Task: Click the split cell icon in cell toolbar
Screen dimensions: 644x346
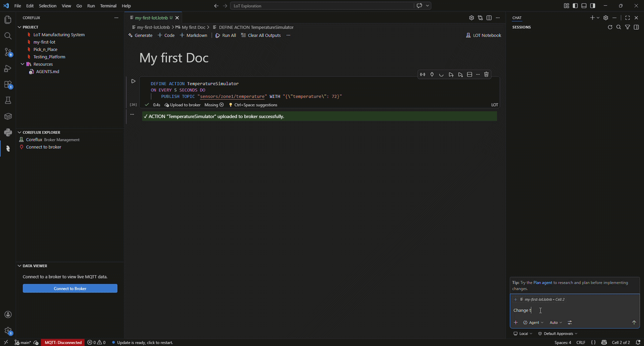Action: [x=469, y=74]
